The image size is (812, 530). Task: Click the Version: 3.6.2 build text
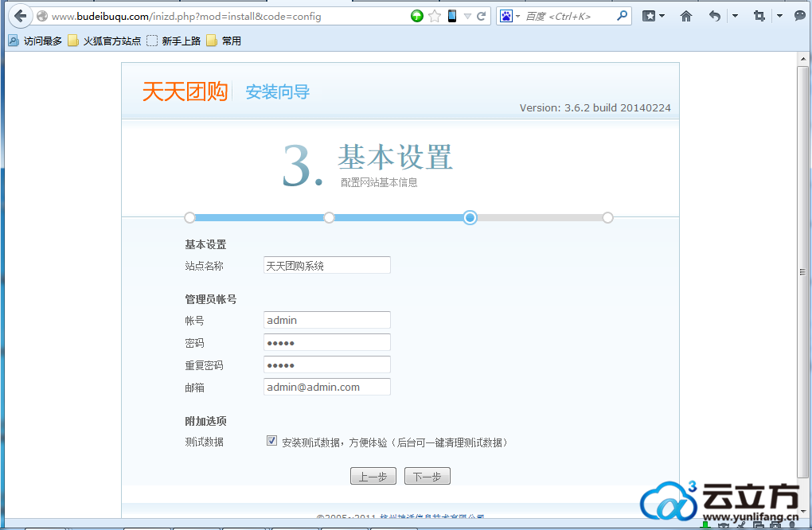(595, 107)
